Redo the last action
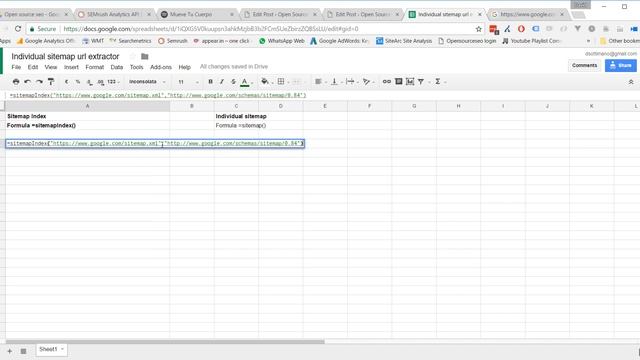This screenshot has width=640, height=360. 39,82
